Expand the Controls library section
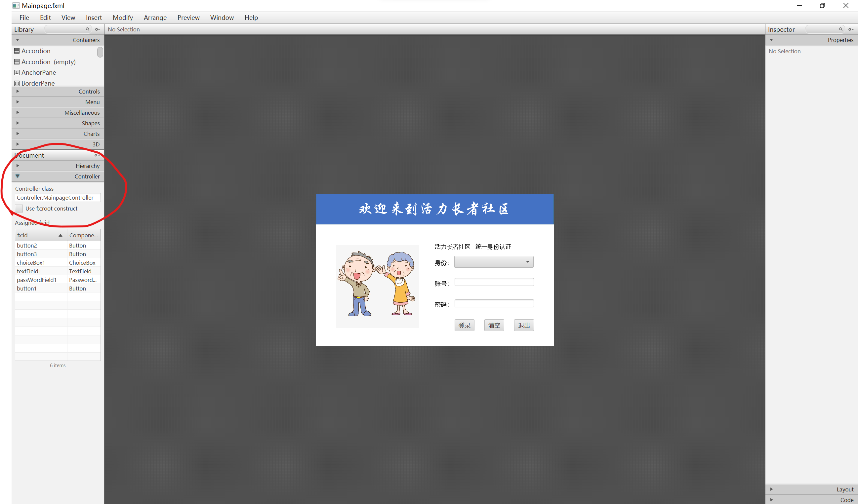The image size is (858, 504). pos(18,91)
